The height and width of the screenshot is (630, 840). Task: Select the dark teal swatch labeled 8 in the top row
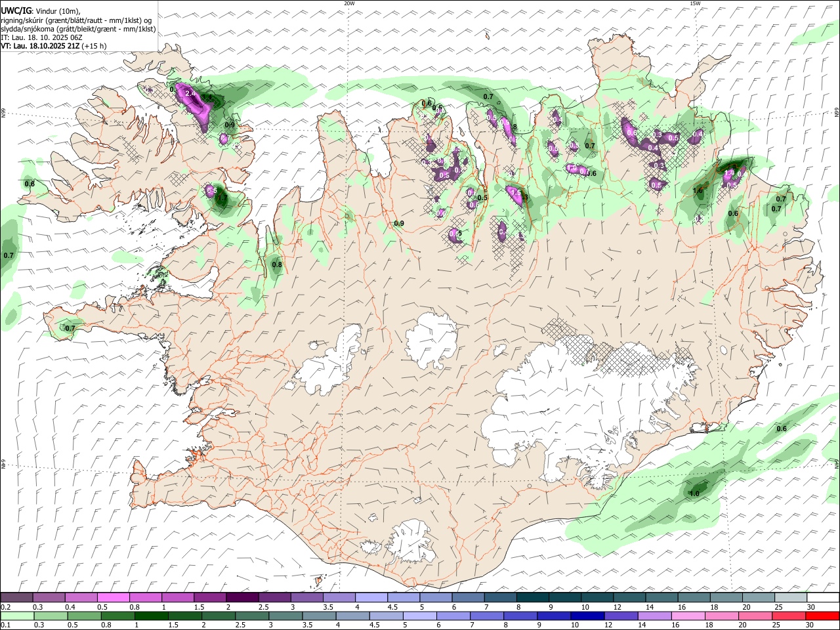[533, 597]
